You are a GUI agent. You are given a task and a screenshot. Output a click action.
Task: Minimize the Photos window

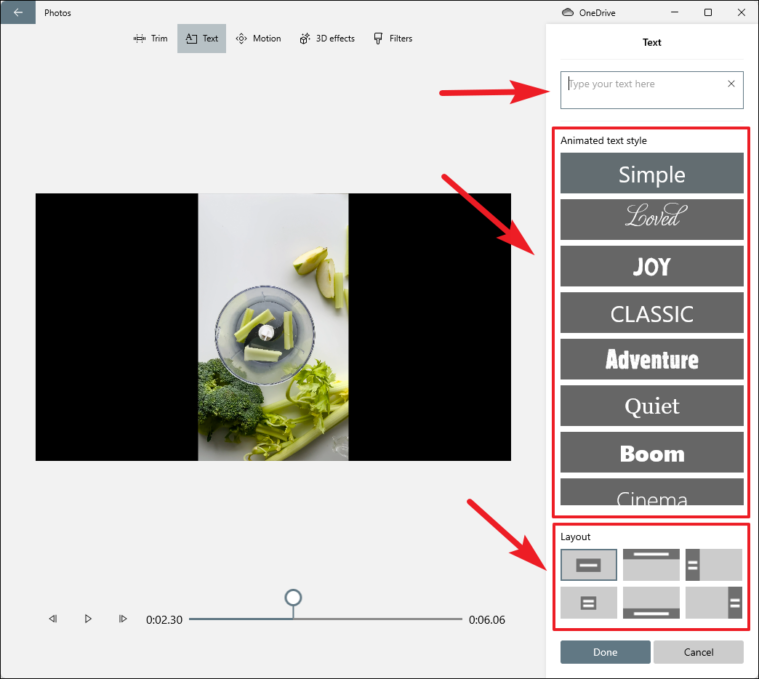[x=674, y=13]
